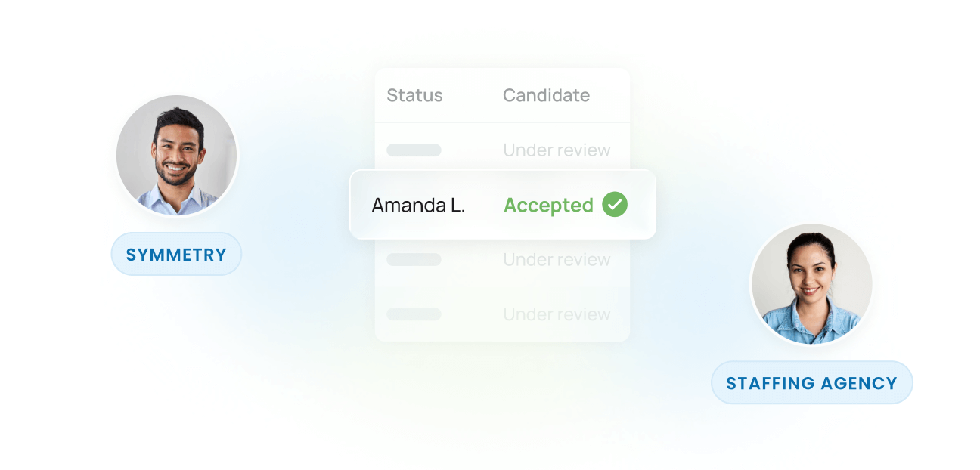Viewport: 980px width, 470px height.
Task: Click the bottommost Under review text
Action: click(557, 314)
